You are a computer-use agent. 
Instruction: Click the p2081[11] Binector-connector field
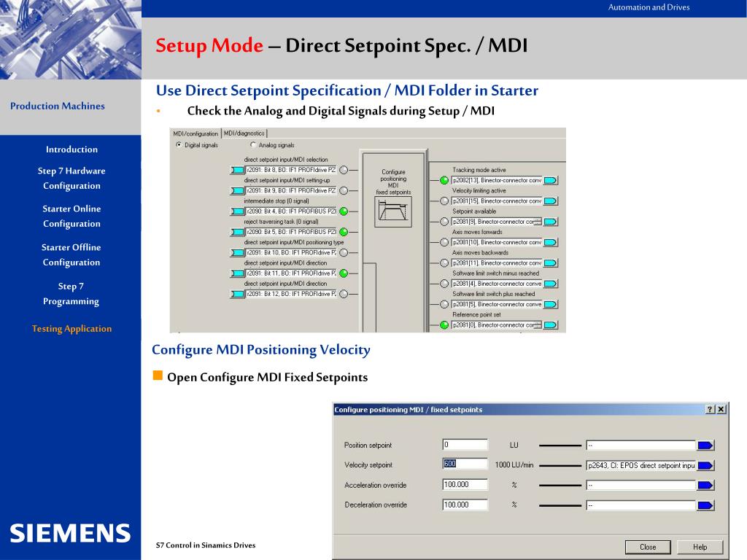496,262
